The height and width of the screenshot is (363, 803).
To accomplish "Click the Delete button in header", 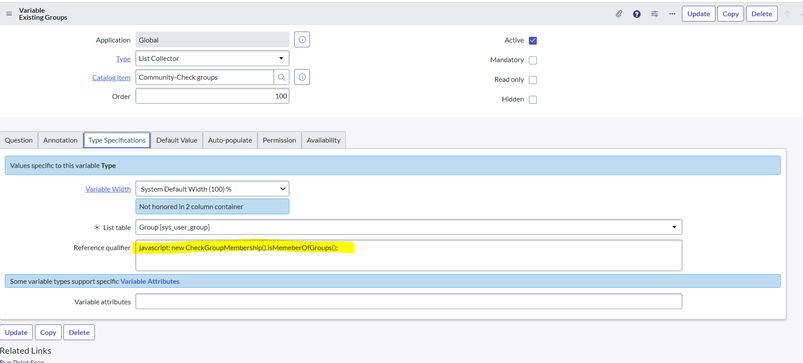I will point(762,14).
